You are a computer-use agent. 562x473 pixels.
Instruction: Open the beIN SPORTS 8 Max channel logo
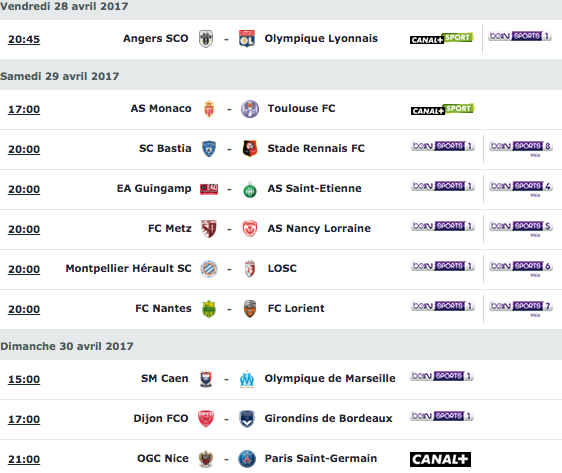point(521,148)
